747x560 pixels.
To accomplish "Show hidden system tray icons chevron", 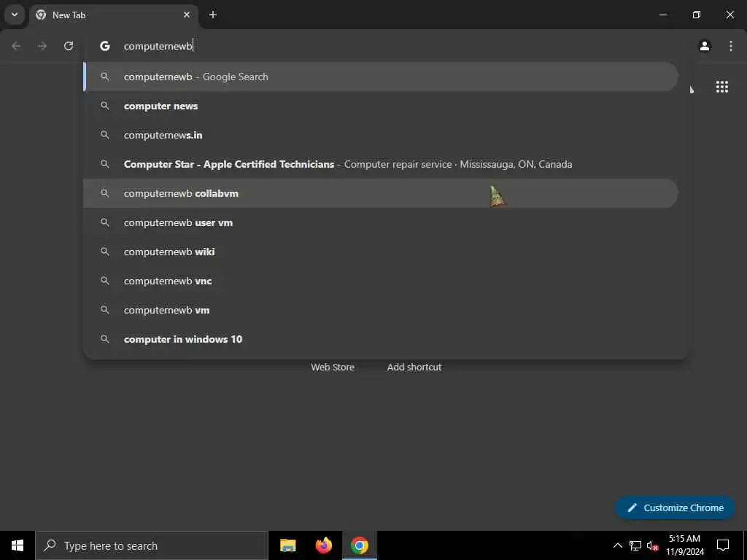I will 617,545.
